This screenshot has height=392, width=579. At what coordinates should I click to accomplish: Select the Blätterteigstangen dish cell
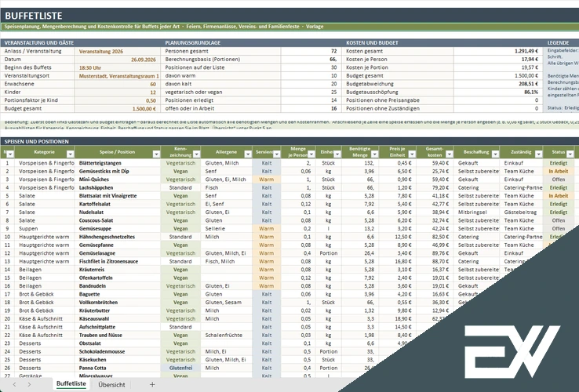118,163
